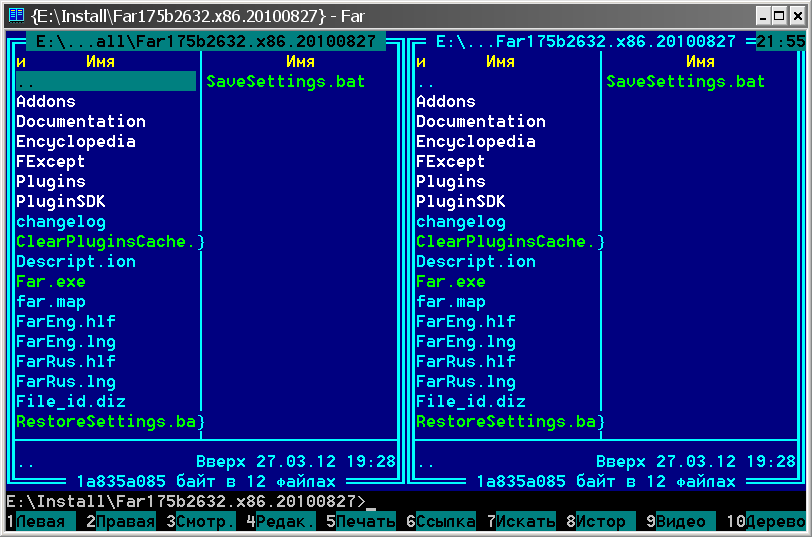This screenshot has width=812, height=537.
Task: Select FarEng.hlf in right panel
Action: [466, 322]
